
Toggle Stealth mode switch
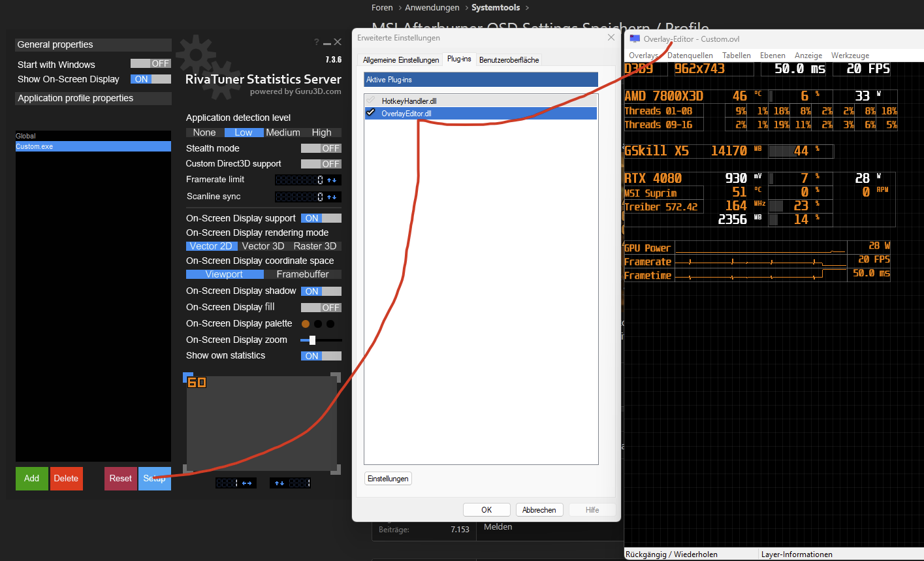(x=321, y=148)
